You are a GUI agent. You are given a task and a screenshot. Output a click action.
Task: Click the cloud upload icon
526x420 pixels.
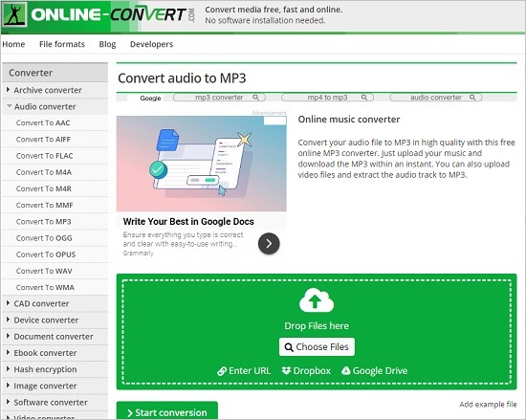[316, 299]
